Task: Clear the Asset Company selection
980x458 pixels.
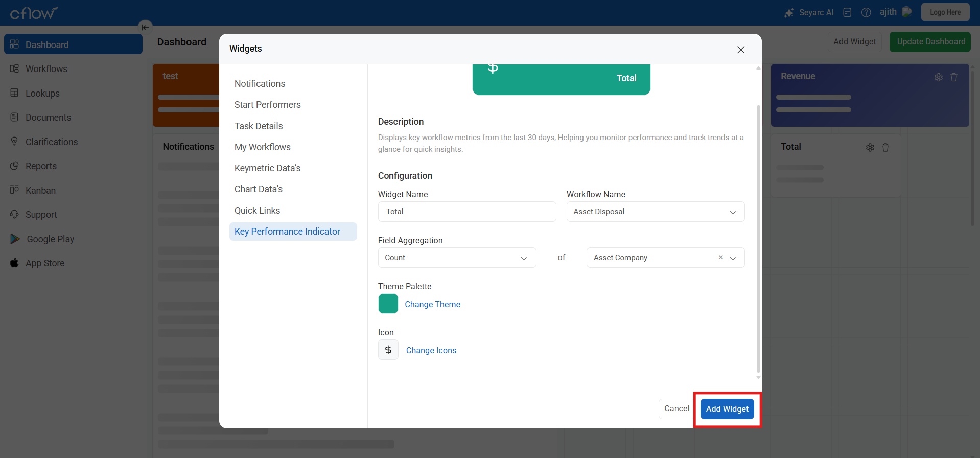Action: [x=720, y=258]
